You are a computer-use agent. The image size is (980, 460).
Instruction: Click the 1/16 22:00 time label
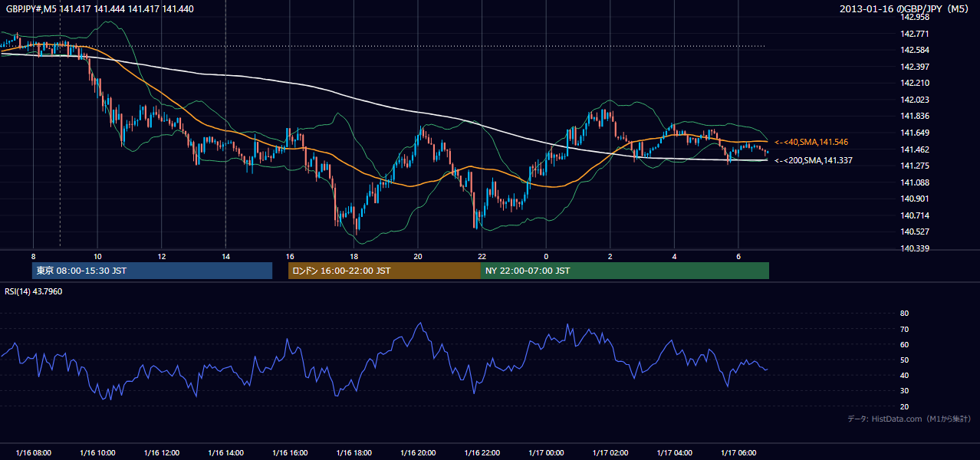coord(482,453)
